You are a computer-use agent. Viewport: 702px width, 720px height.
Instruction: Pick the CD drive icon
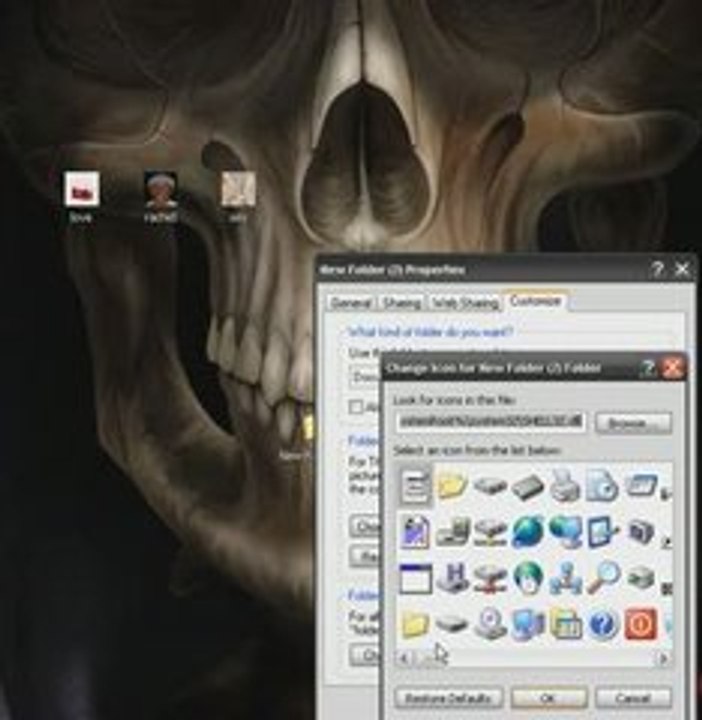tap(490, 624)
